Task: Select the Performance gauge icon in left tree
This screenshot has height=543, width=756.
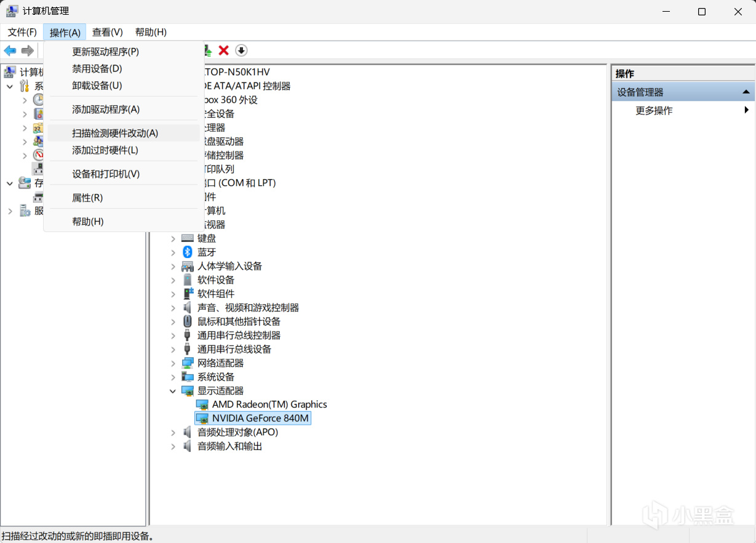Action: (x=38, y=155)
